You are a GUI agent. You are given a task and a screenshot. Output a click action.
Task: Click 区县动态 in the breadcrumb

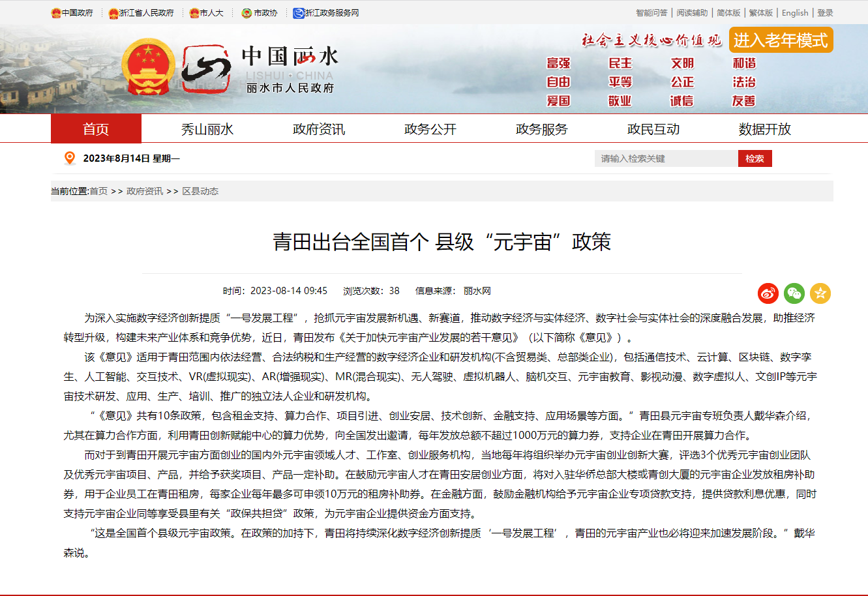tap(200, 191)
